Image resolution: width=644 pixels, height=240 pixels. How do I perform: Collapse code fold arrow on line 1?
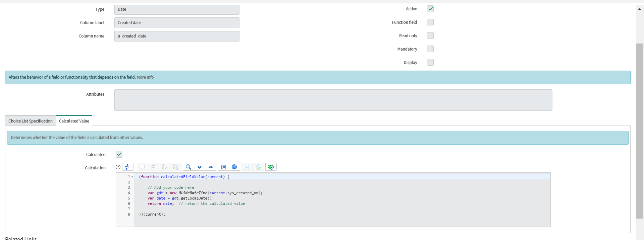click(132, 177)
